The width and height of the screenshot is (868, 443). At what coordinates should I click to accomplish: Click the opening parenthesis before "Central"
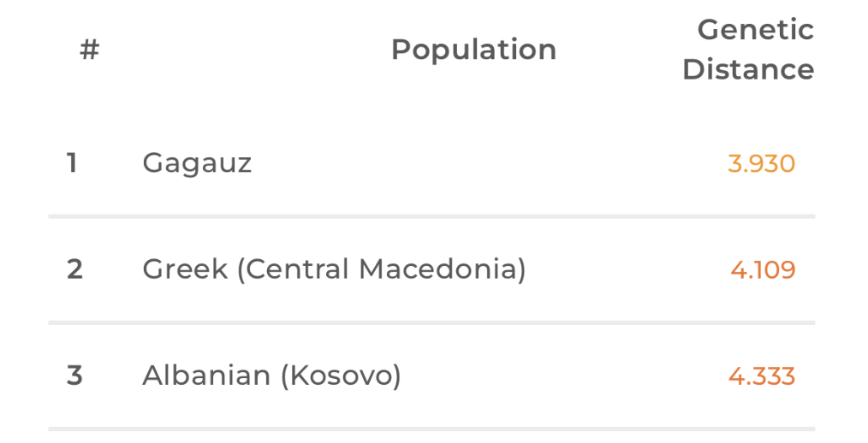point(241,269)
